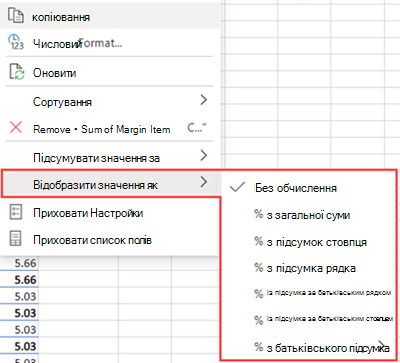Click the icon beside Приховати Настройки
Image resolution: width=400 pixels, height=363 pixels.
15,212
